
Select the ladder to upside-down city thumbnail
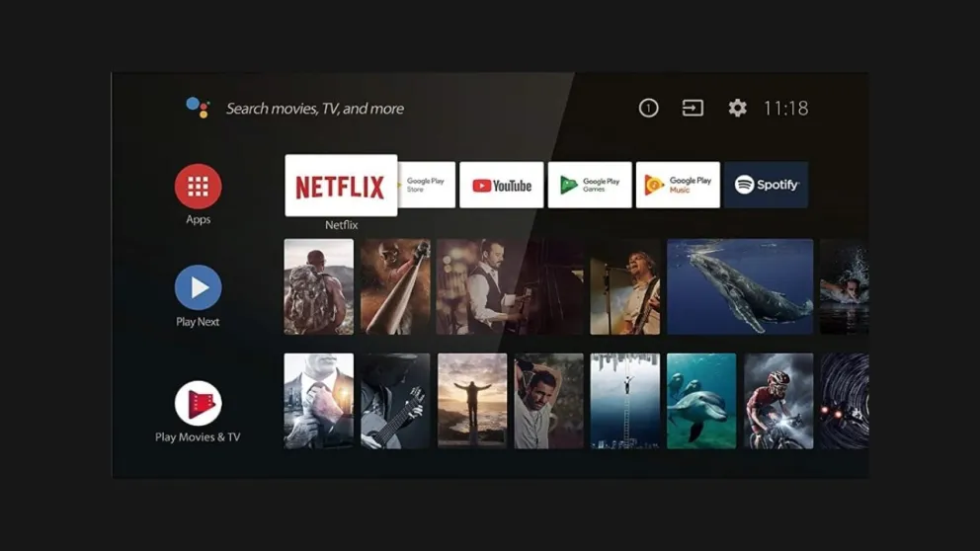point(625,401)
